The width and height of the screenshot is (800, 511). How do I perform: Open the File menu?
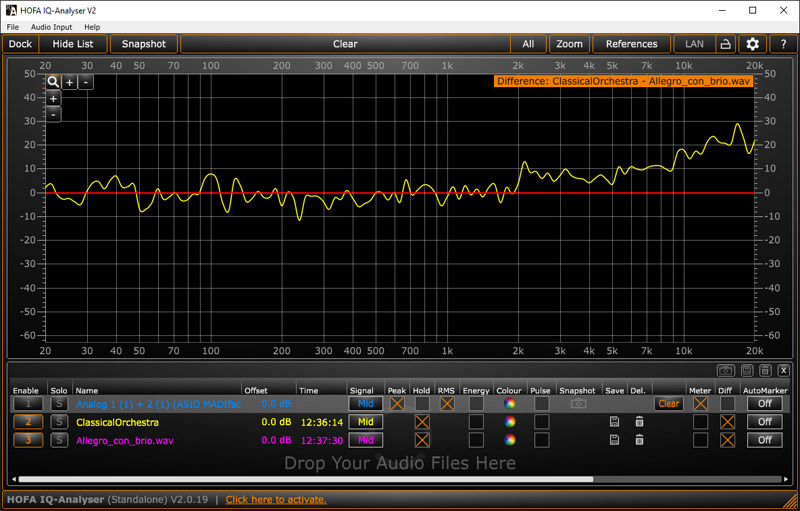(x=13, y=27)
